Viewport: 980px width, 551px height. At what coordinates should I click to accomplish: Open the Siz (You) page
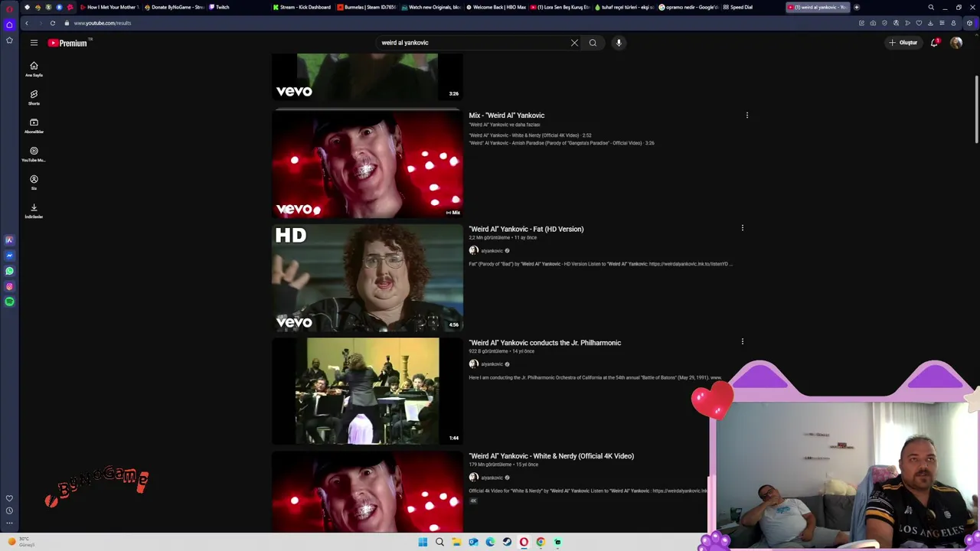tap(34, 182)
